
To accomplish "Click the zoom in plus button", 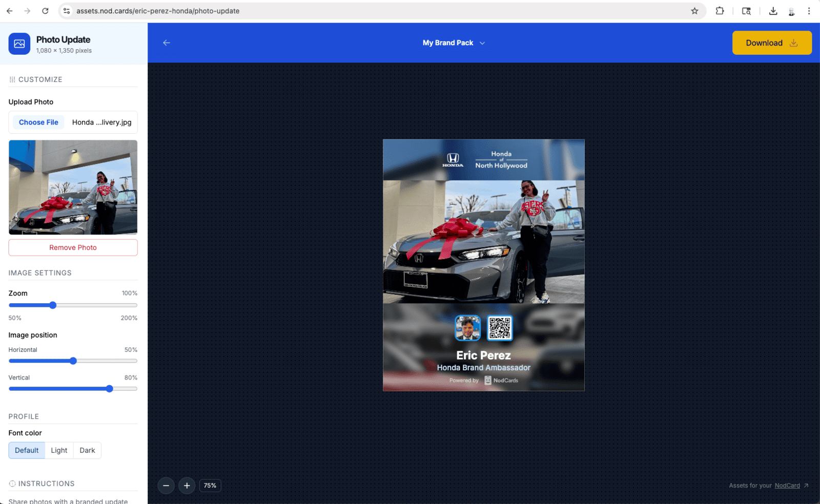I will pos(187,486).
